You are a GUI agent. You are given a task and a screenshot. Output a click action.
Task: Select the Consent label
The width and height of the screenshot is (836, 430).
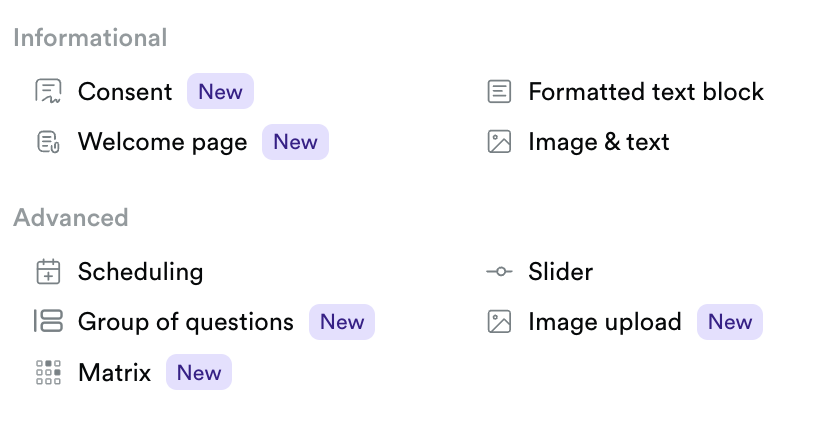(125, 92)
